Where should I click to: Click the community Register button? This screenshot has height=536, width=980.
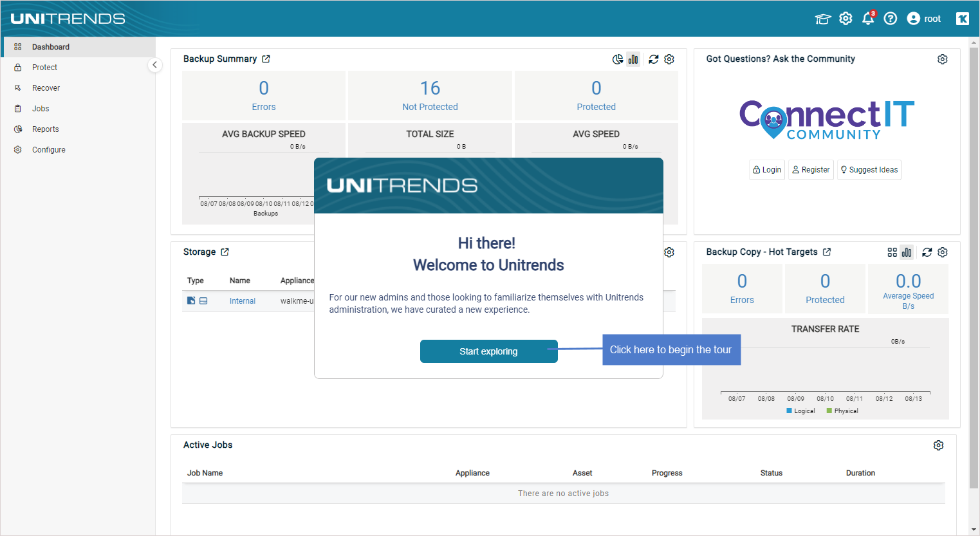[x=811, y=170]
